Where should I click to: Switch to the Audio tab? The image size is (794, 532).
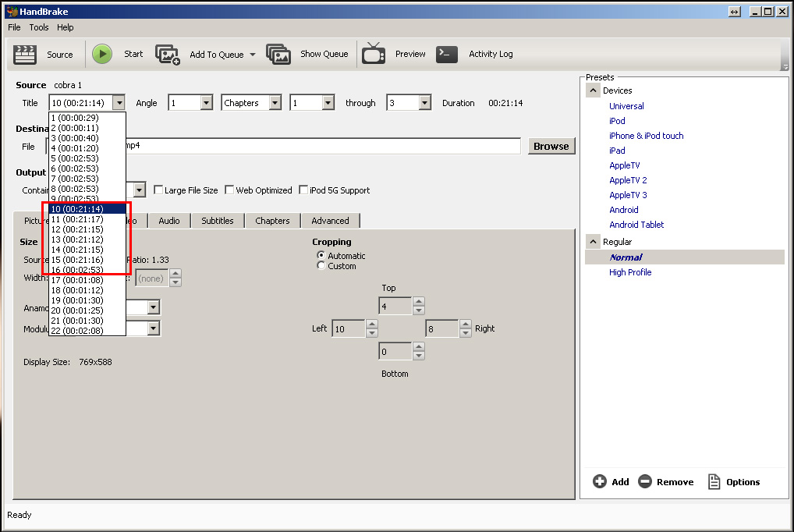(x=169, y=221)
